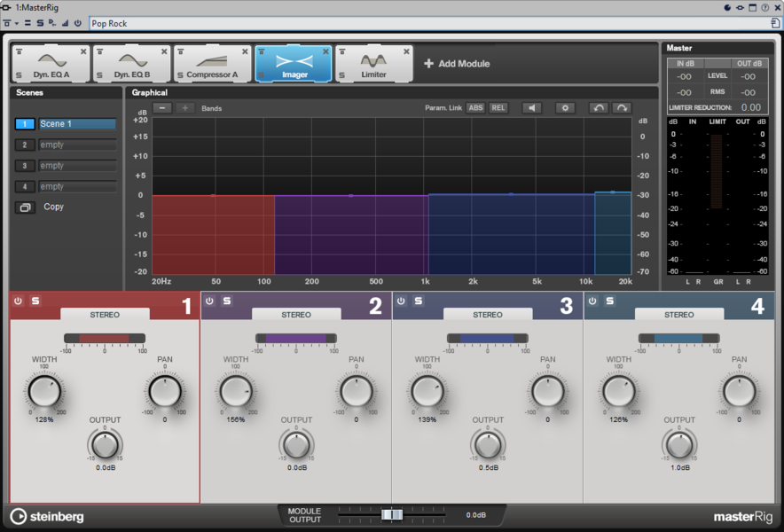Switch to the Limiter module
This screenshot has width=784, height=532.
pos(374,64)
